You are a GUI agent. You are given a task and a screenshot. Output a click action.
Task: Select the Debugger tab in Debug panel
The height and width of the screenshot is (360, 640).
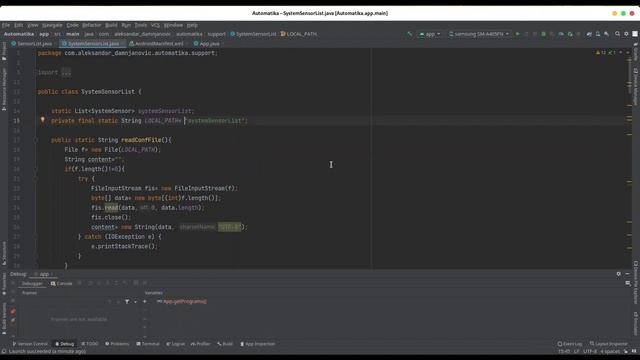[x=32, y=283]
